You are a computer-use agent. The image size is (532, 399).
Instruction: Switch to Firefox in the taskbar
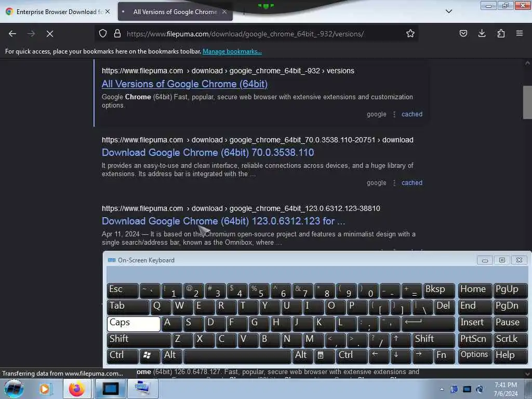pos(77,389)
